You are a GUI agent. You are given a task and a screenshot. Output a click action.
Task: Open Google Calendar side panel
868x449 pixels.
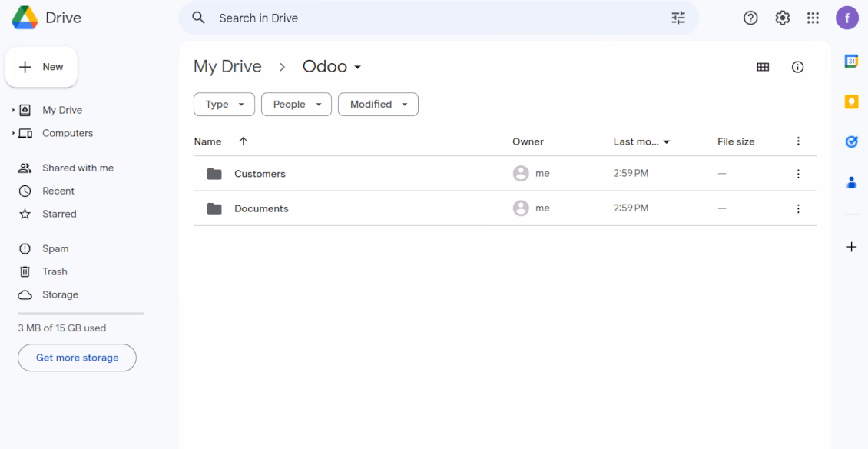(851, 61)
